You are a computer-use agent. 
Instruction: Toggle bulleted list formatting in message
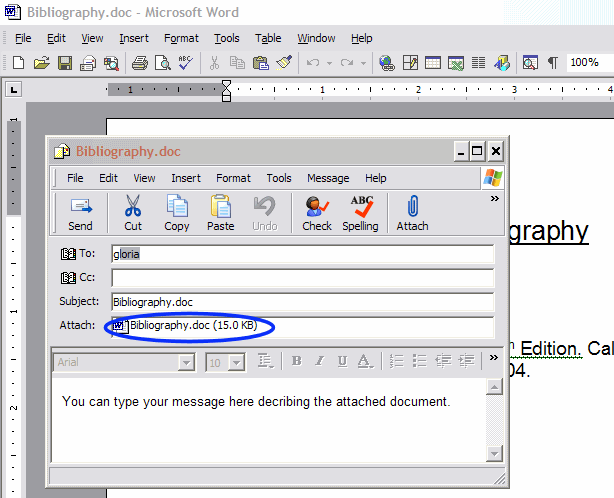pos(419,361)
